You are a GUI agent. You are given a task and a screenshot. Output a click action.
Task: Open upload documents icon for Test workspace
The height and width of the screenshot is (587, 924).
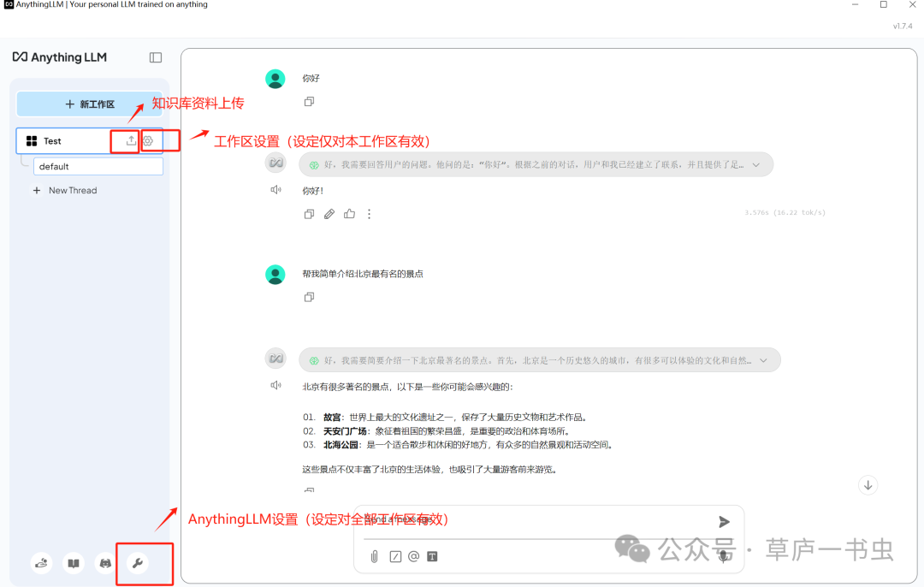tap(131, 140)
